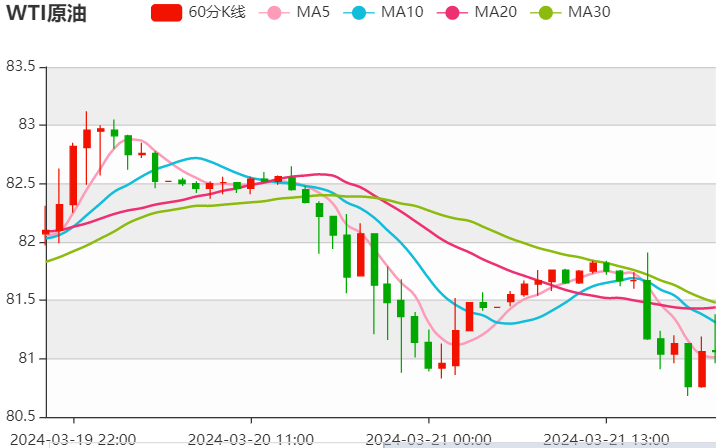Select the 2024-03-20 11:00 axis label
Viewport: 716px width, 448px height.
click(248, 438)
